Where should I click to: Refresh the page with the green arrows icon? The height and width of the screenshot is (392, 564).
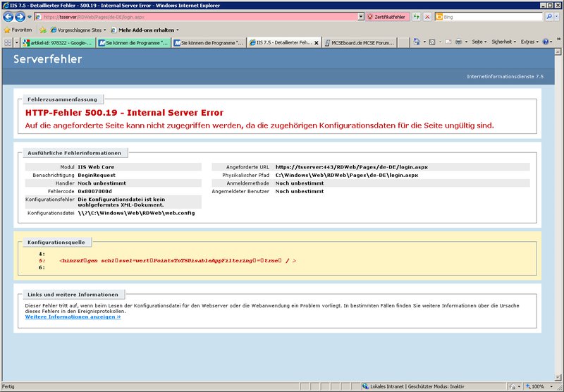417,17
